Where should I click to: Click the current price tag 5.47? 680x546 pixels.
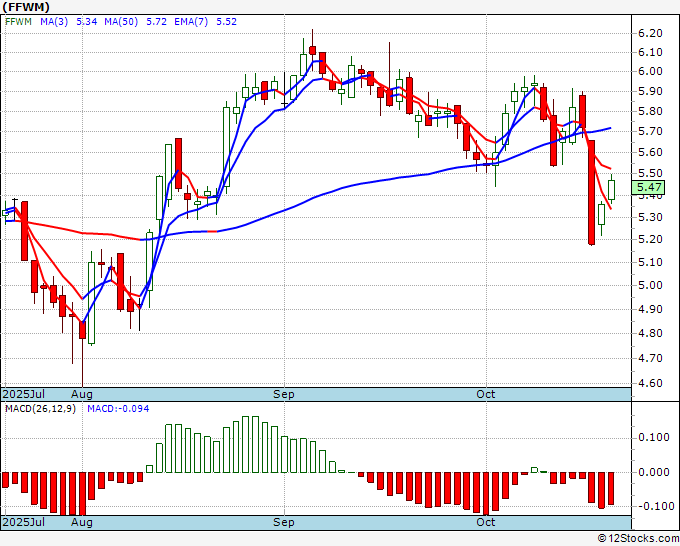[648, 187]
